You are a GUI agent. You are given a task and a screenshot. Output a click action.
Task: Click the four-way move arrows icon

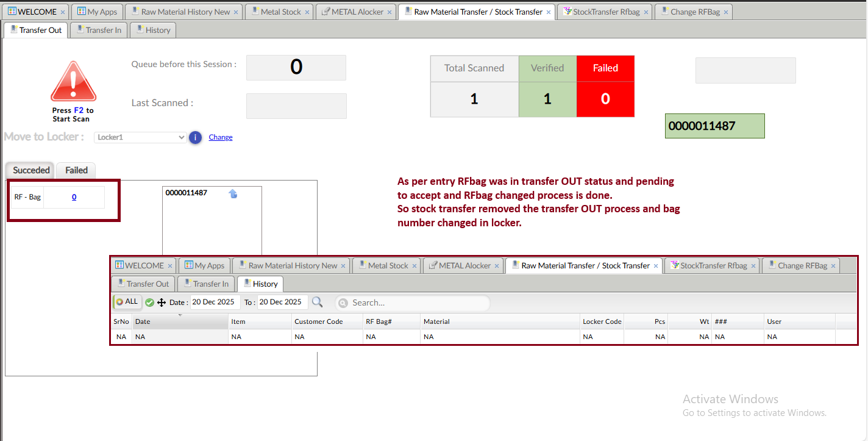tap(162, 303)
